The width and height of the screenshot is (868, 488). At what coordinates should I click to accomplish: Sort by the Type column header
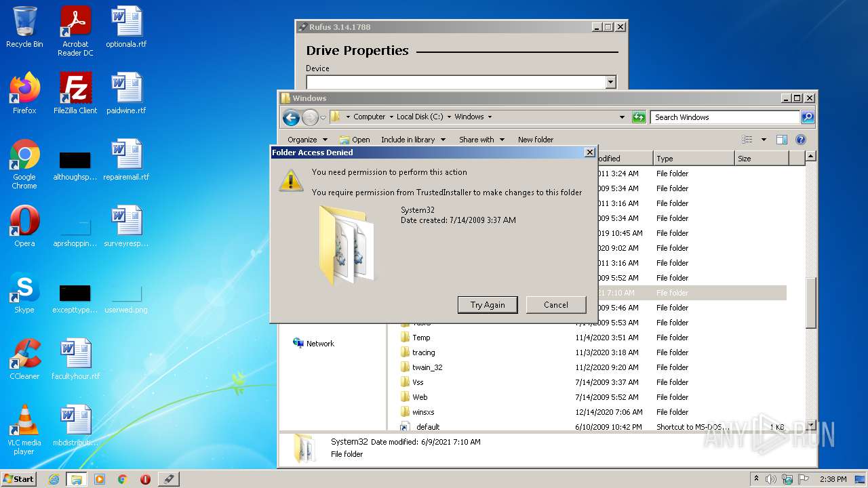point(694,159)
